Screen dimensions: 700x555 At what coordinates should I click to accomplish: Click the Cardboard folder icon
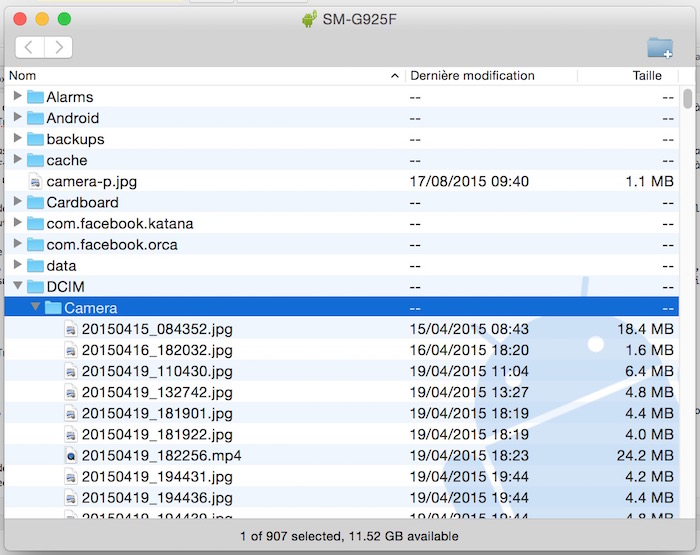pyautogui.click(x=35, y=203)
